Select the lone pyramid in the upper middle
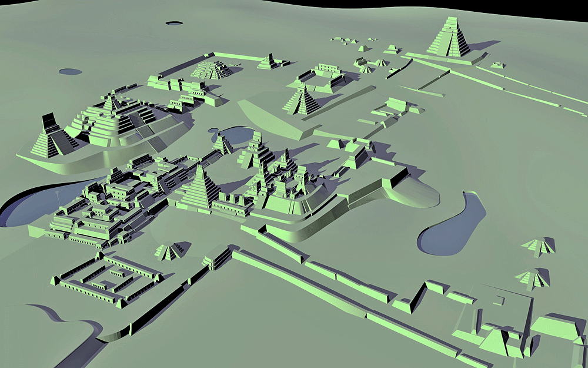Screen dimensions: 588x368 click(x=302, y=100)
